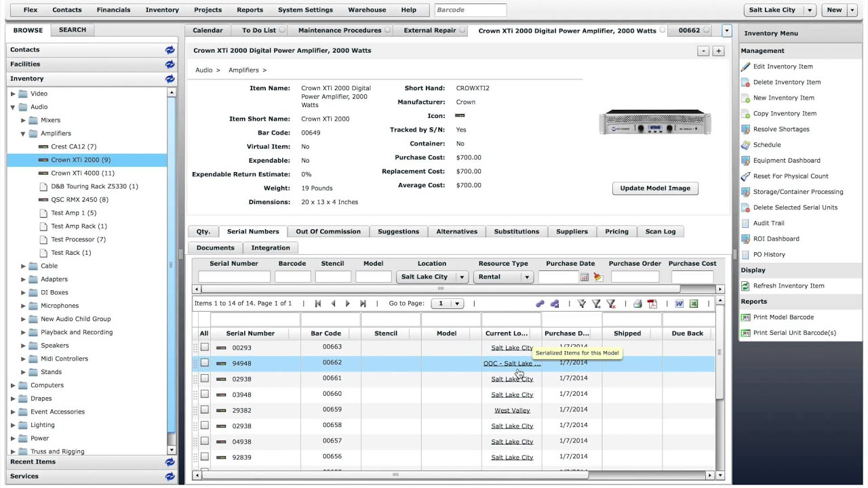
Task: Open the Maintenance Procedures tab
Action: [340, 30]
